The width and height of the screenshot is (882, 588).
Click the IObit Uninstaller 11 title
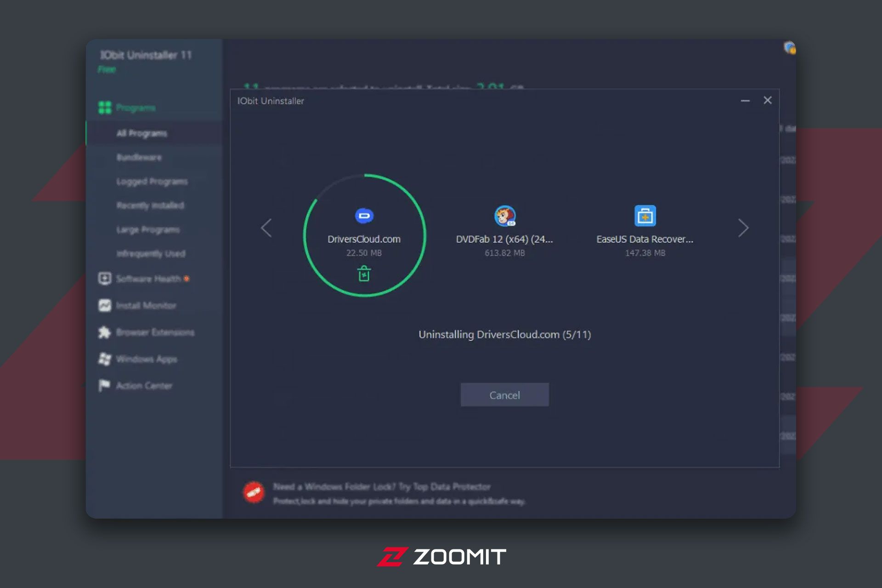(x=146, y=55)
